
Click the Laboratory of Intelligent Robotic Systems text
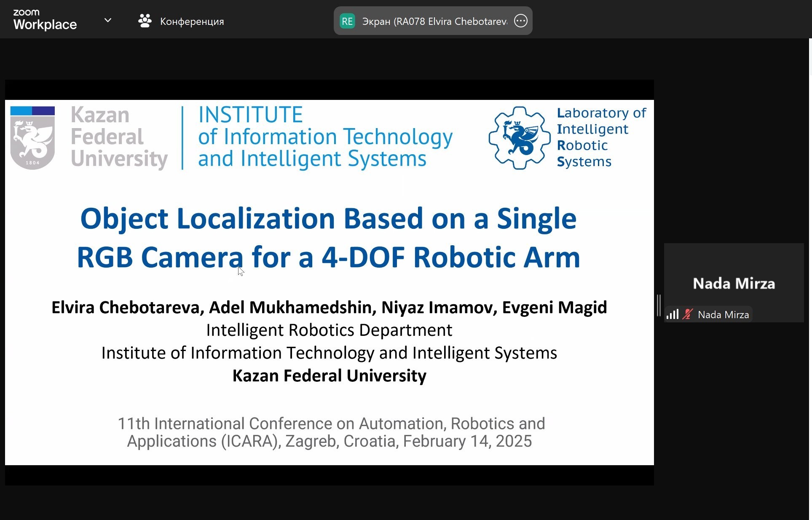[601, 137]
